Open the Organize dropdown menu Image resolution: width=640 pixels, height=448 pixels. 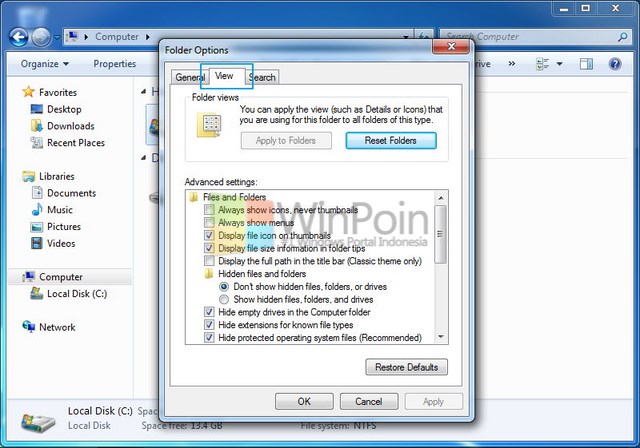coord(44,64)
